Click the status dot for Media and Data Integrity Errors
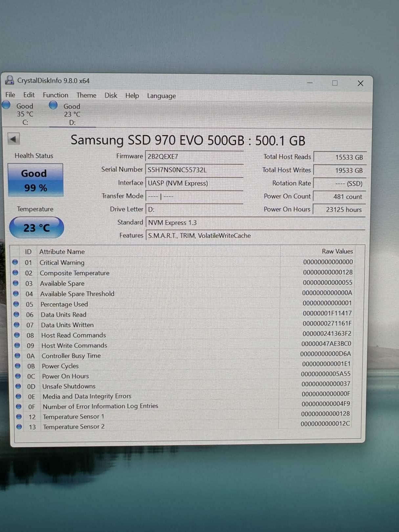 point(19,396)
